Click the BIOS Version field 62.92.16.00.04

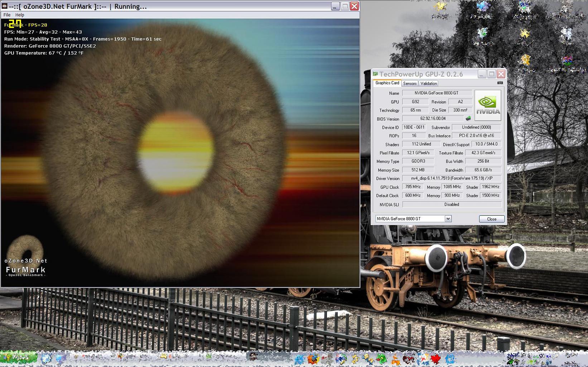pyautogui.click(x=433, y=118)
